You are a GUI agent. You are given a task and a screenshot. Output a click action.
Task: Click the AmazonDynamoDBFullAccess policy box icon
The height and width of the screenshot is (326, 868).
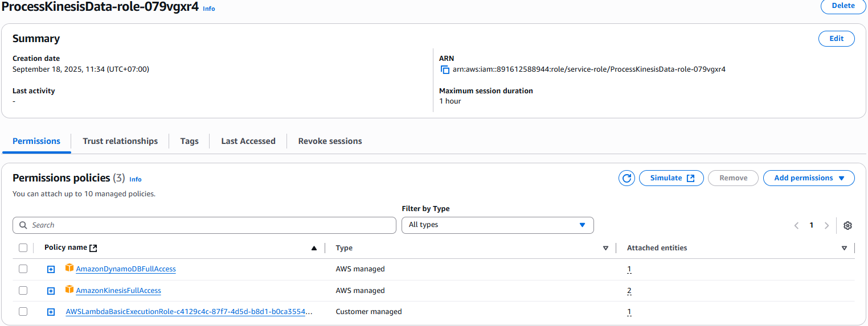[69, 268]
